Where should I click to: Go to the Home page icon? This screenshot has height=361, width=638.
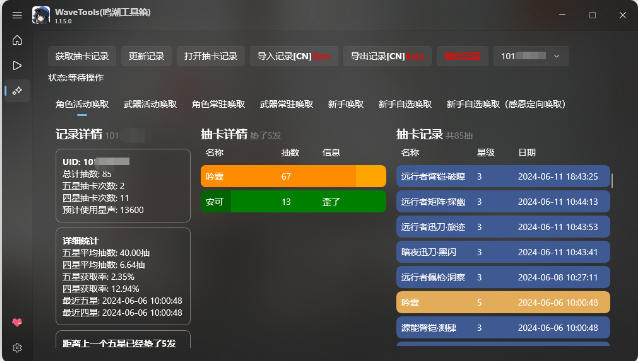(17, 40)
